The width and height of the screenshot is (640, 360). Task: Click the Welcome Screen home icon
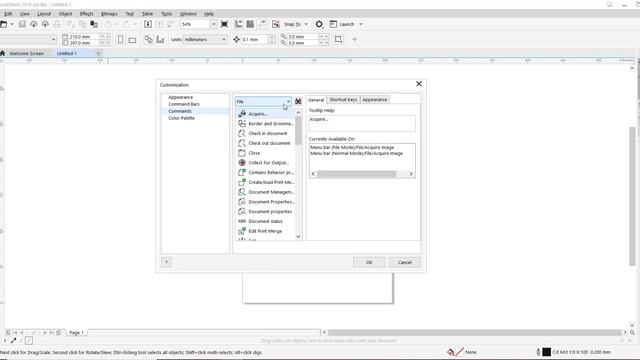coord(3,53)
